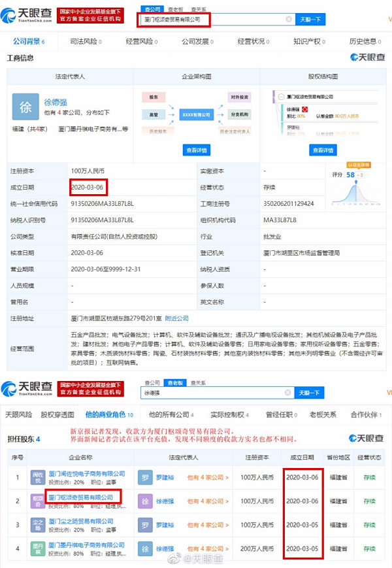Image resolution: width=392 pixels, height=568 pixels.
Task: Open the 曾经任职 tab
Action: [281, 414]
